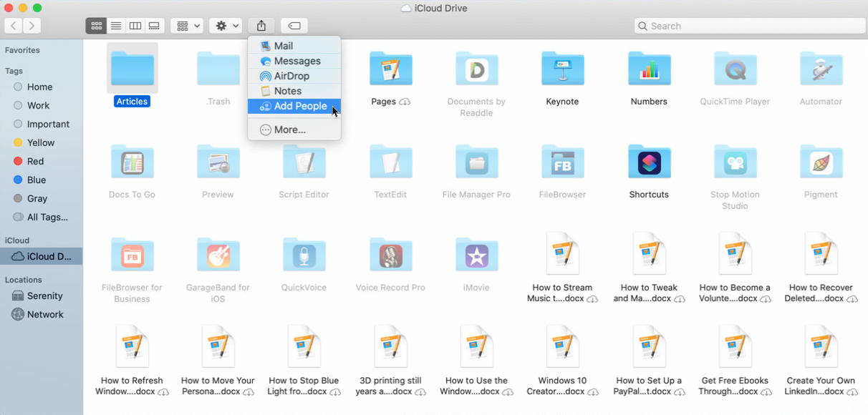Open the Preview folder

point(218,162)
